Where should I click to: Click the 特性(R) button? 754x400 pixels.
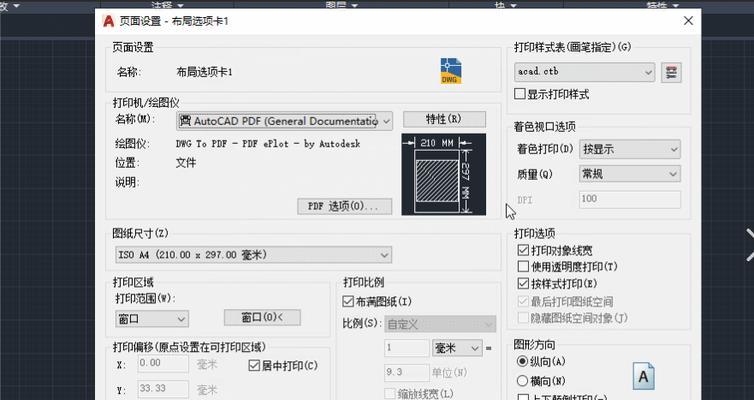pos(444,119)
